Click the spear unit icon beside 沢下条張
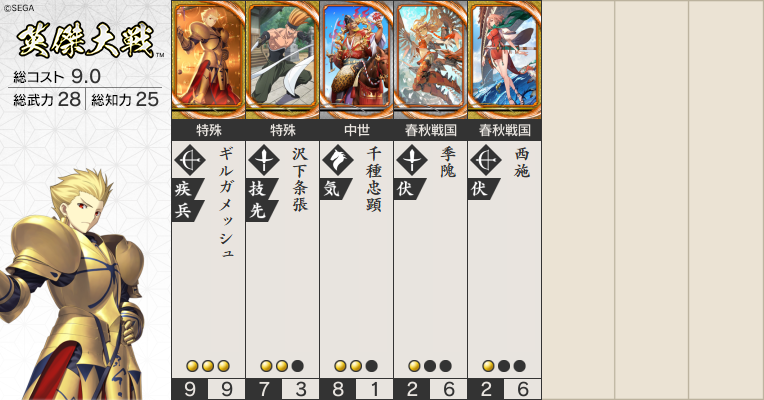The image size is (764, 400). (x=264, y=160)
